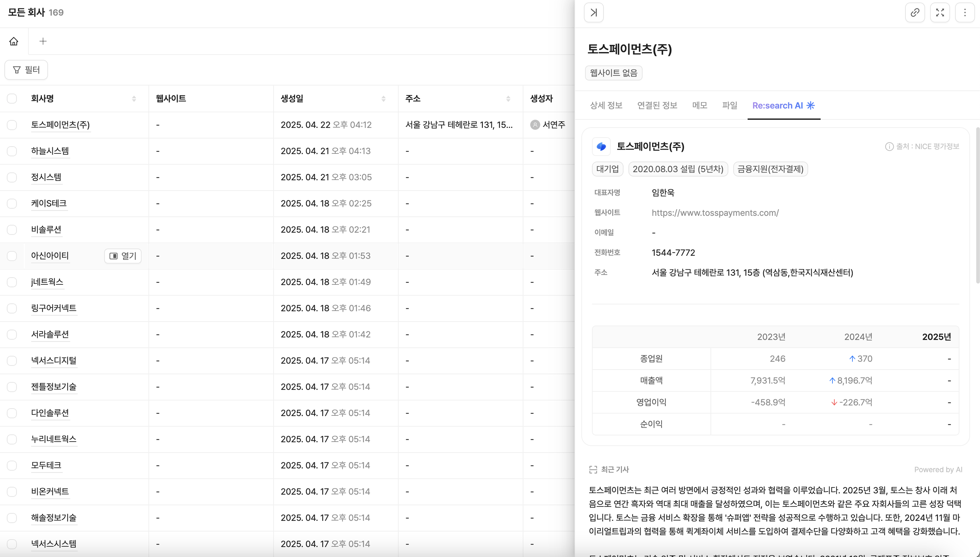Click the home icon tab
Viewport: 980px width, 557px height.
click(x=14, y=41)
